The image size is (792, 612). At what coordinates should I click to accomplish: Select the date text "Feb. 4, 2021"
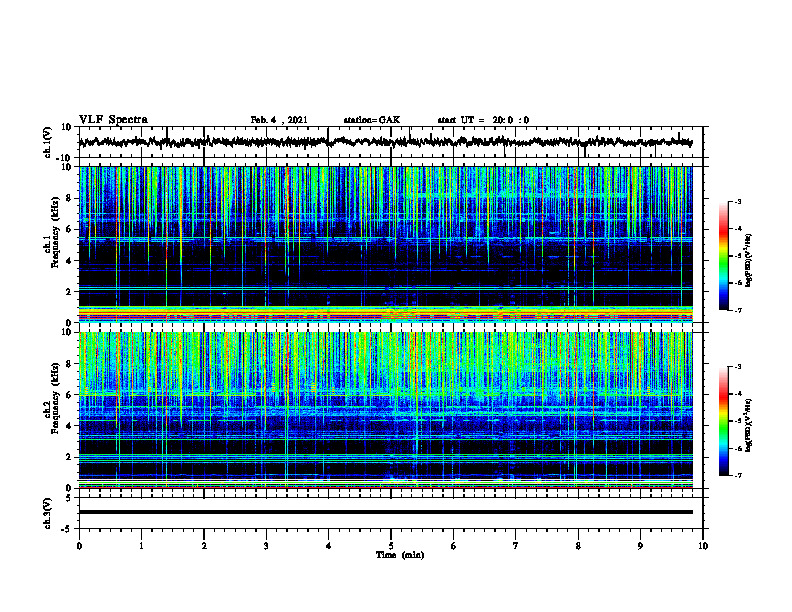279,120
